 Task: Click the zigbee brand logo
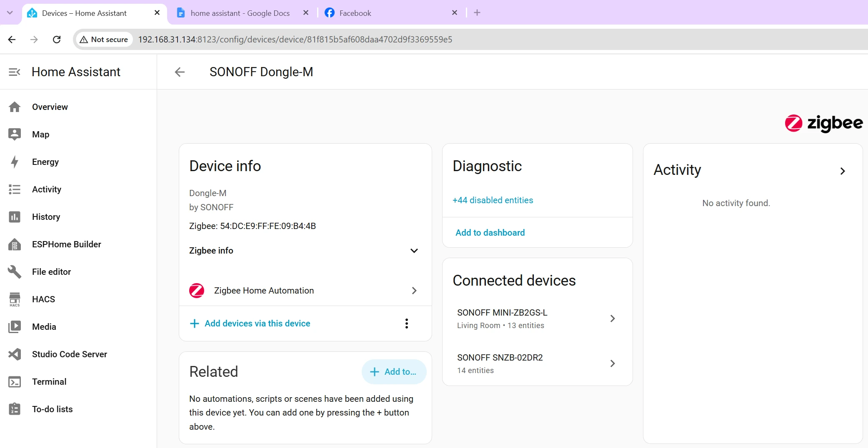(x=823, y=123)
